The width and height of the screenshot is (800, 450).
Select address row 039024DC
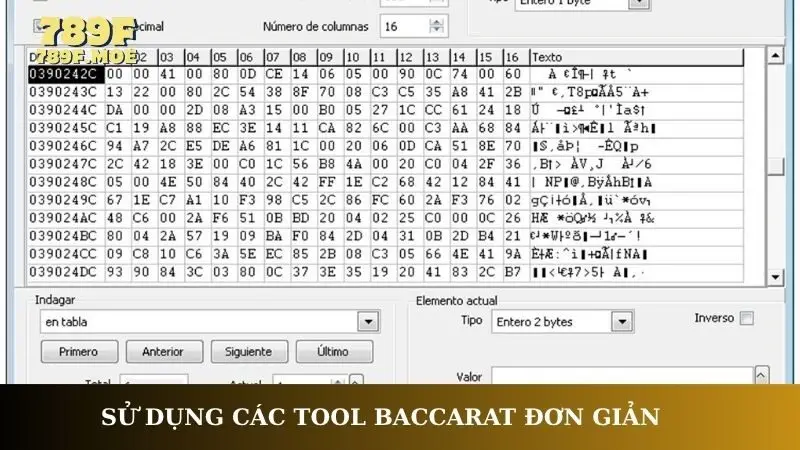point(63,272)
